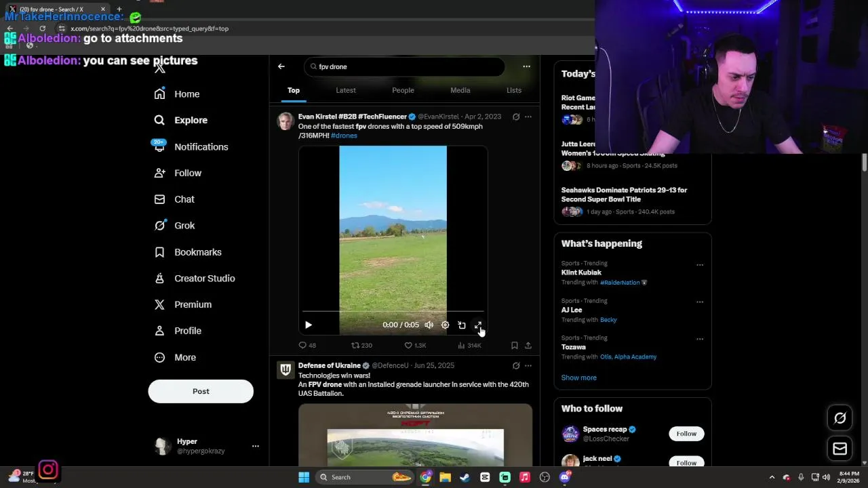
Task: Follow jack neel account
Action: click(686, 463)
